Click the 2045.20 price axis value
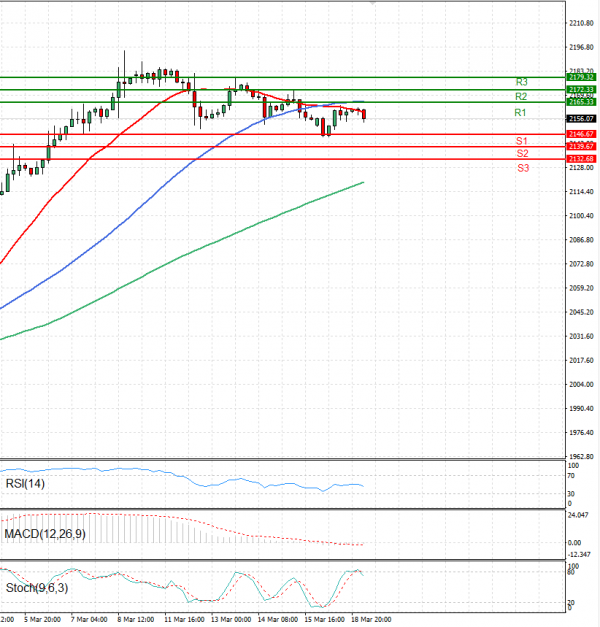The width and height of the screenshot is (600, 627). click(x=581, y=312)
